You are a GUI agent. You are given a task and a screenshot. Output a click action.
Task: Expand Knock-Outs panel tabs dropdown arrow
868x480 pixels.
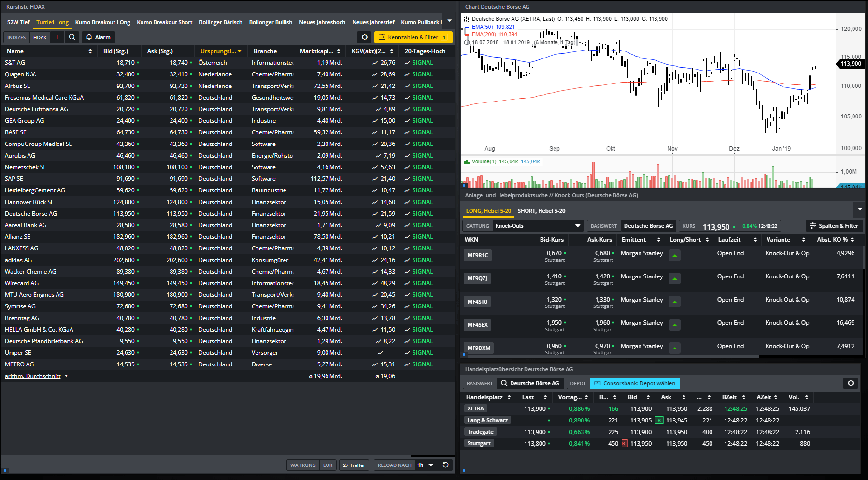[860, 209]
